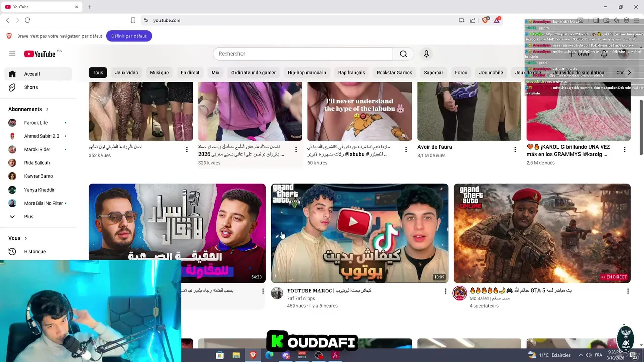The width and height of the screenshot is (644, 362).
Task: Click the Définir par défaut button
Action: coord(129,36)
